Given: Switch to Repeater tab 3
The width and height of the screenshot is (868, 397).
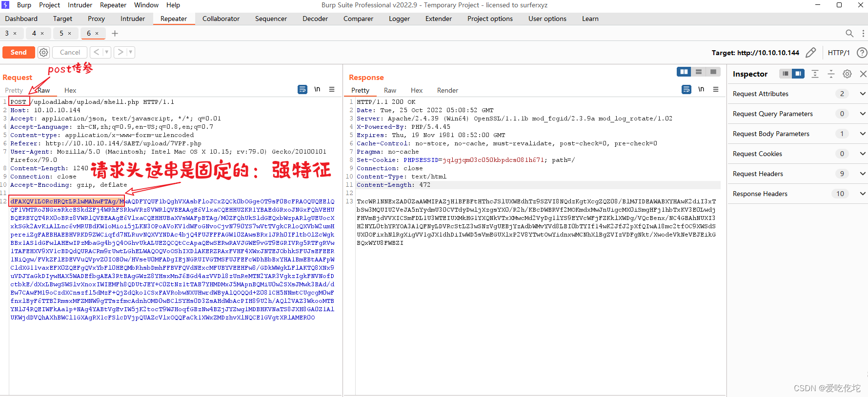Looking at the screenshot, I should pos(7,33).
